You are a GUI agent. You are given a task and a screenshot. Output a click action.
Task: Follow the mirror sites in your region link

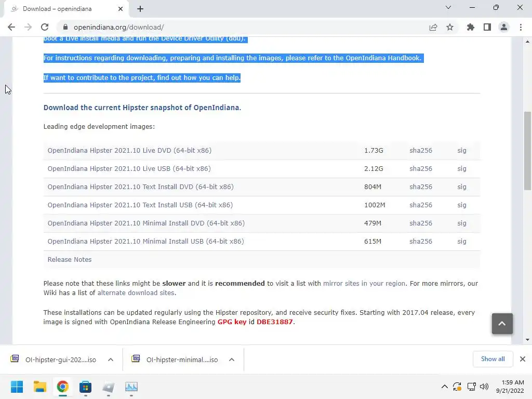click(364, 283)
